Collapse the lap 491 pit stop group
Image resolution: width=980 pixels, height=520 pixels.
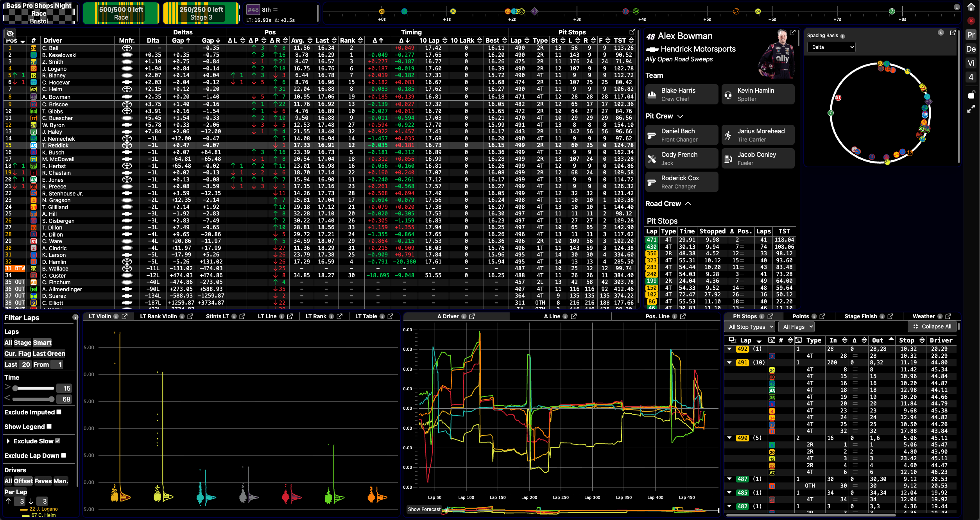coord(729,362)
